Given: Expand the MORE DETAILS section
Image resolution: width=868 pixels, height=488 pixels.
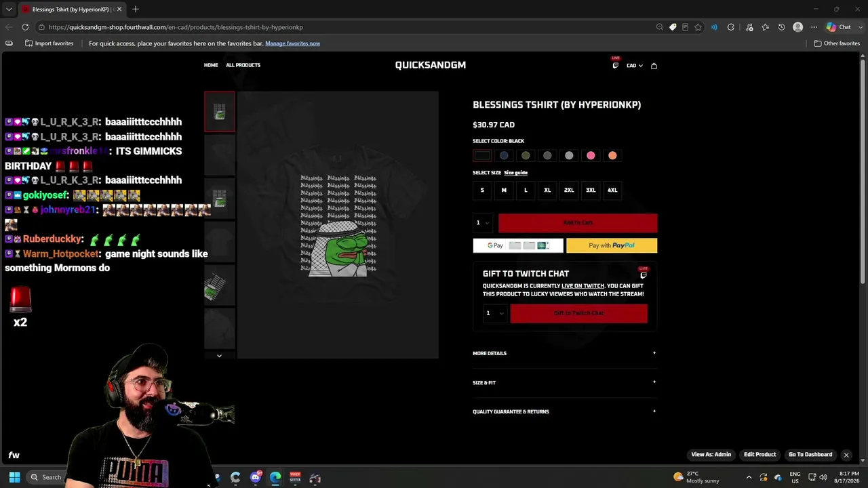Looking at the screenshot, I should (565, 353).
